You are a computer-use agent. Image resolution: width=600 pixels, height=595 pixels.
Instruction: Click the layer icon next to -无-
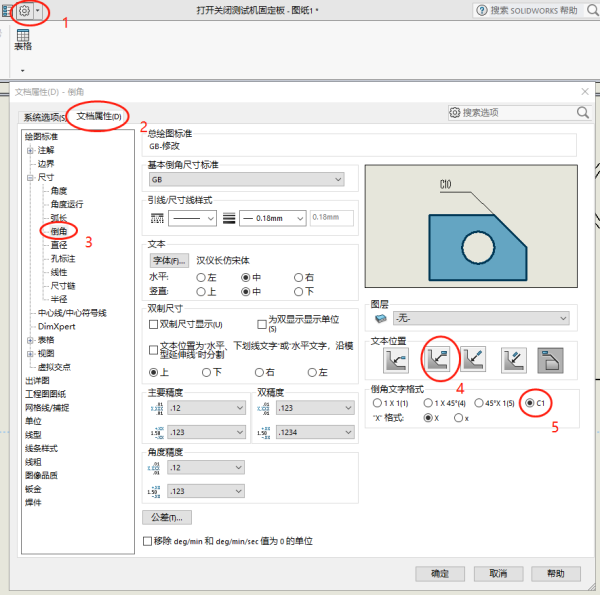[381, 318]
